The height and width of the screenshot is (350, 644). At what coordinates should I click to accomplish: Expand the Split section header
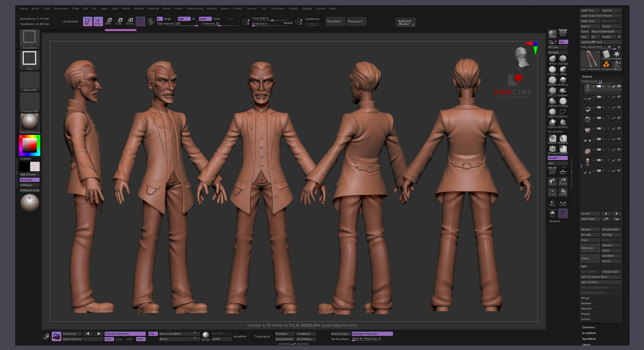tap(584, 266)
